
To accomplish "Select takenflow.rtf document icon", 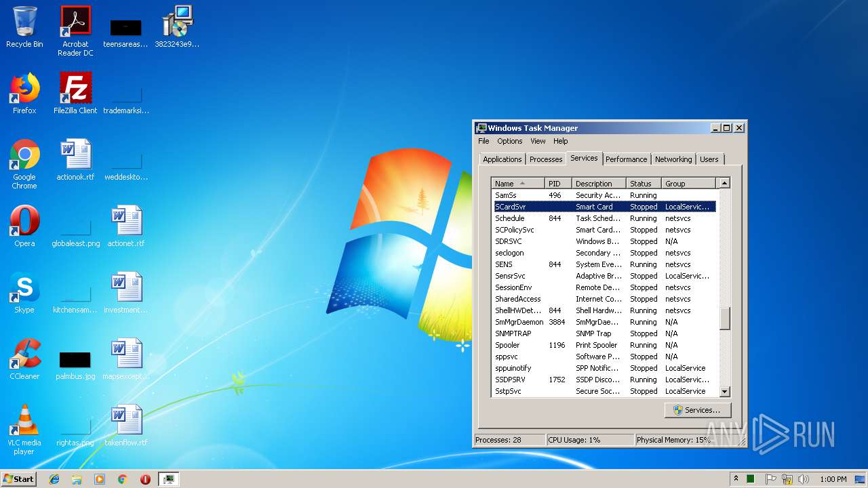I will coord(125,426).
